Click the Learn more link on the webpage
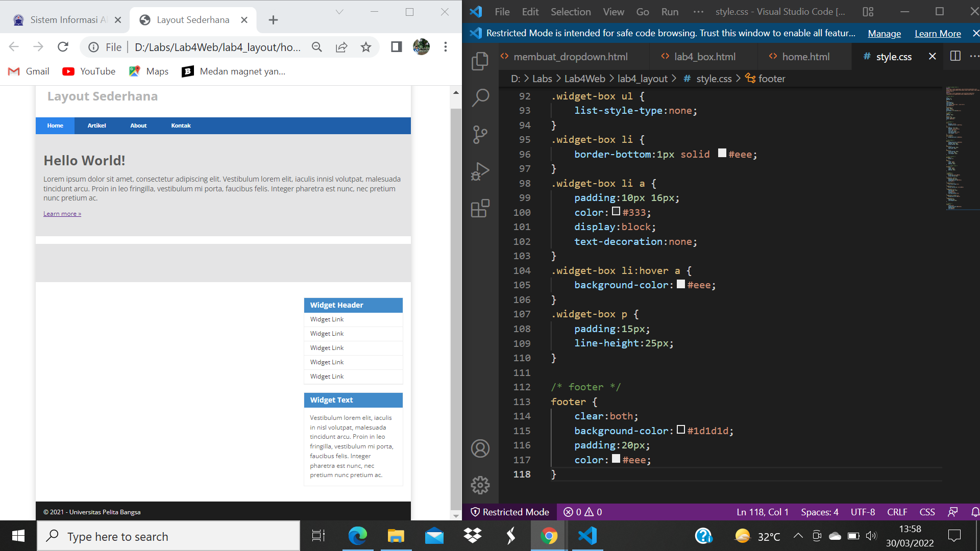 click(62, 213)
